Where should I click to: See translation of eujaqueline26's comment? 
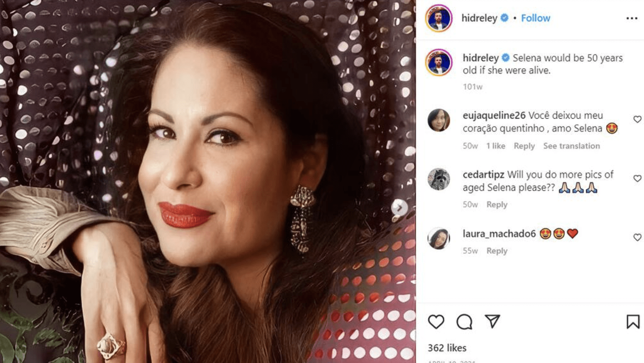571,146
